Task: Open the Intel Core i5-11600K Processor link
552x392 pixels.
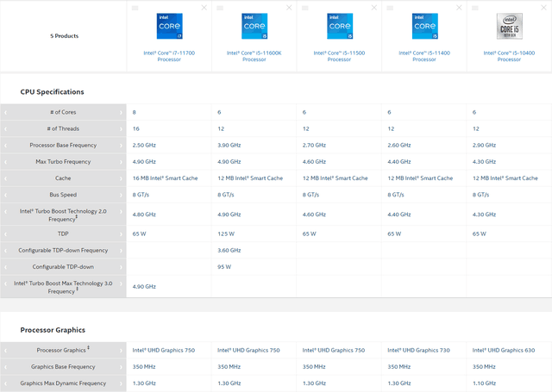Action: click(x=254, y=56)
